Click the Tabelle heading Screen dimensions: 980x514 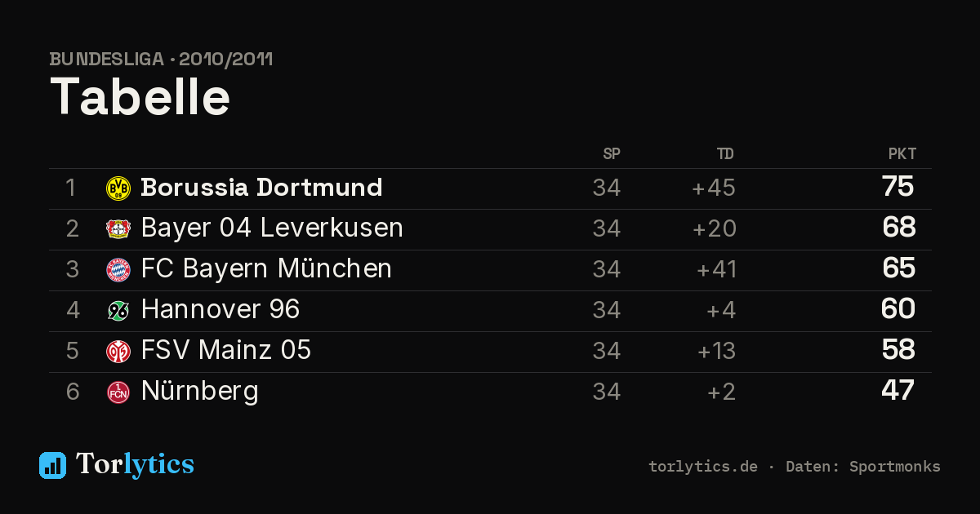[x=140, y=97]
